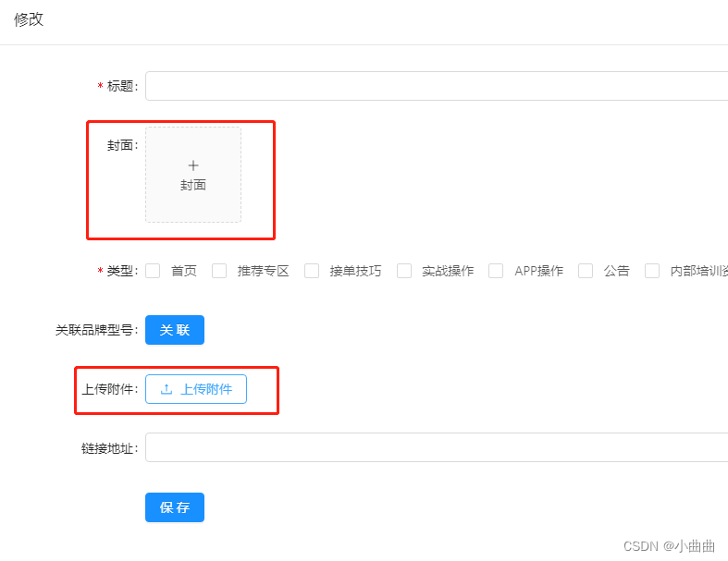Click the 上传附件 upload button
Viewport: 728px width, 561px height.
pos(196,389)
